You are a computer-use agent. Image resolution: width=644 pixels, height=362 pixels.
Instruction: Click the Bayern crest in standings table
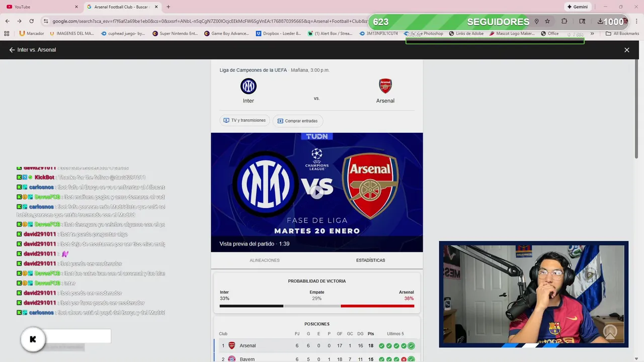pyautogui.click(x=232, y=358)
